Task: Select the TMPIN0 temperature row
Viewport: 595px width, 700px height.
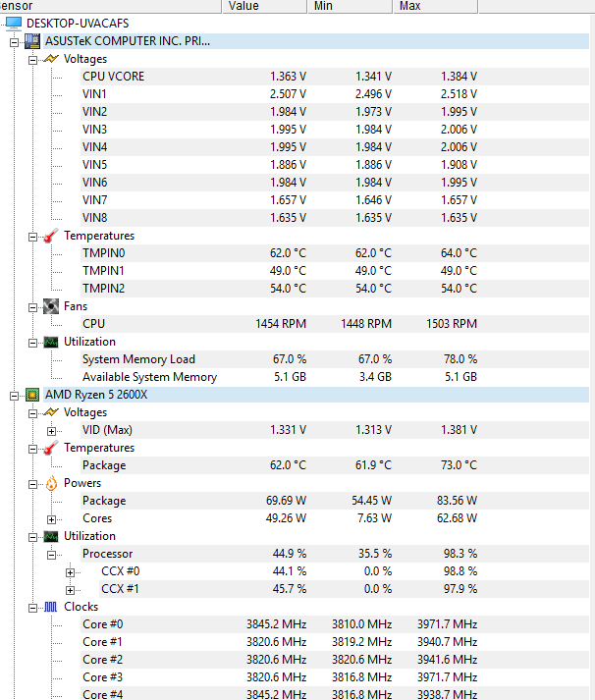Action: point(335,253)
